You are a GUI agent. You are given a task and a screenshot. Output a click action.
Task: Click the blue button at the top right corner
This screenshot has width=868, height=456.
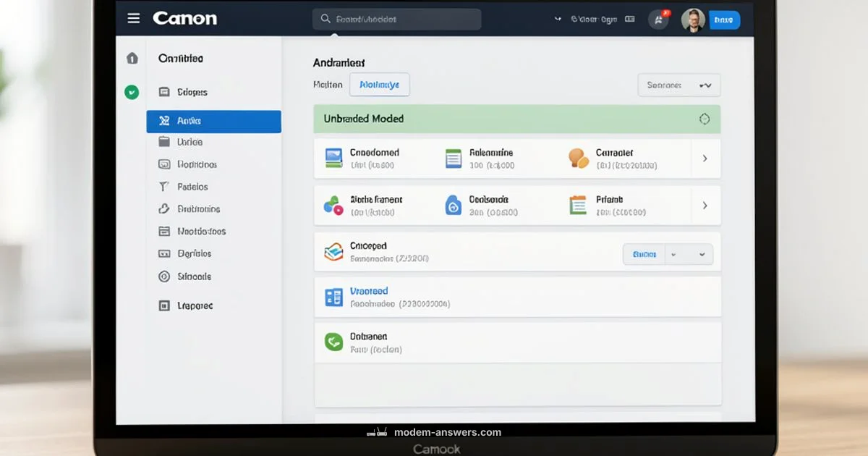pyautogui.click(x=723, y=20)
